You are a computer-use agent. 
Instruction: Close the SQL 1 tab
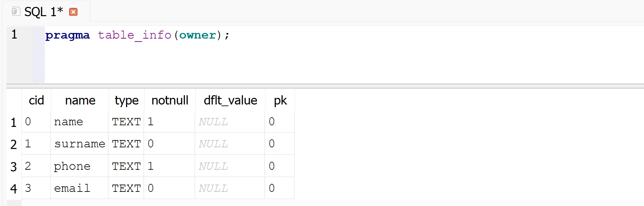(x=73, y=12)
